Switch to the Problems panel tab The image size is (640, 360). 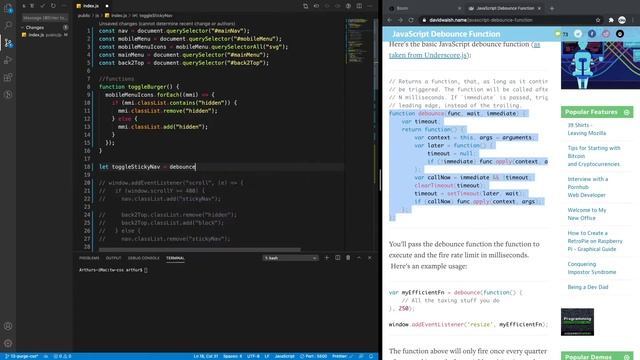point(89,258)
